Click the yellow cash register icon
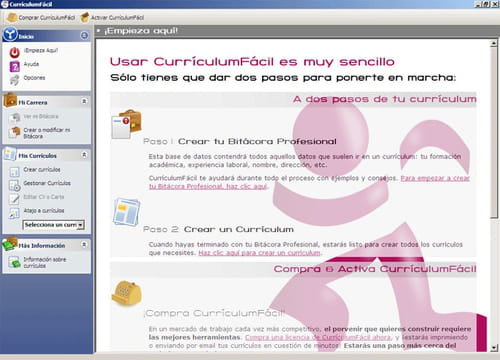500x360 pixels. coord(127,293)
